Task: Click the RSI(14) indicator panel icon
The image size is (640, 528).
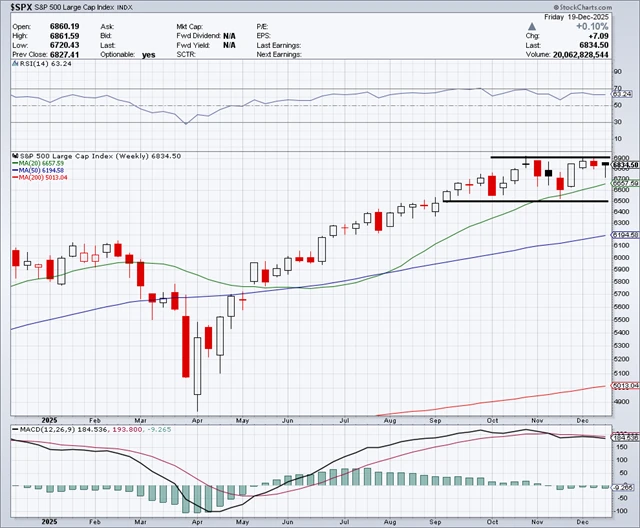Action: click(15, 64)
